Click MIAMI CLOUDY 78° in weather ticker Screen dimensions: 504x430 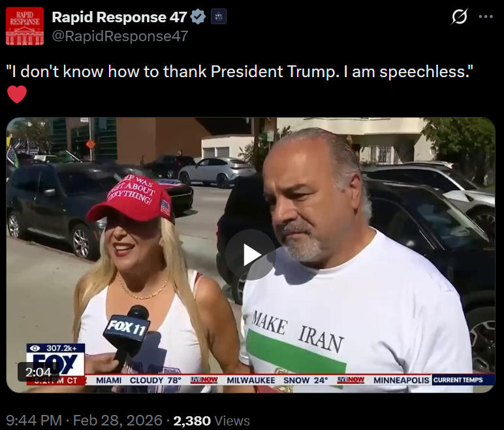coord(139,380)
